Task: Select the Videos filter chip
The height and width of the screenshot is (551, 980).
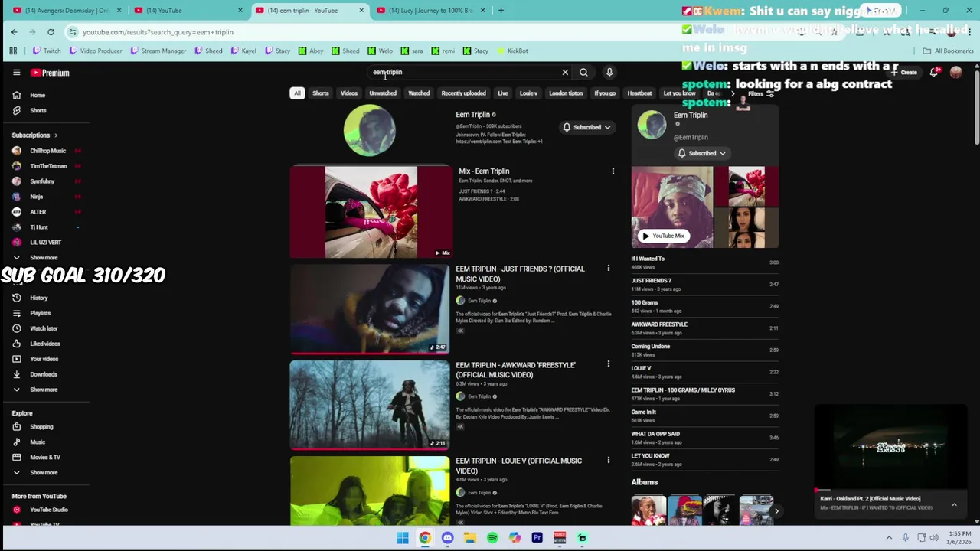Action: coord(349,93)
